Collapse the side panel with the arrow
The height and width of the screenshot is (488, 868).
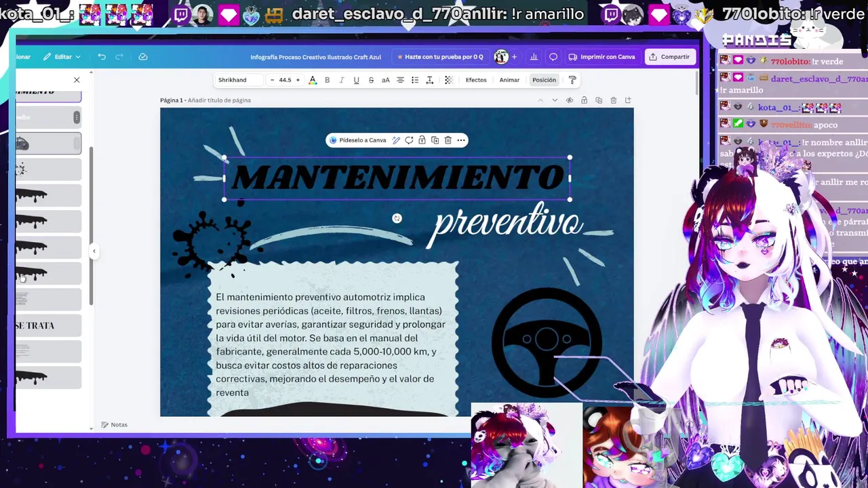(x=94, y=251)
